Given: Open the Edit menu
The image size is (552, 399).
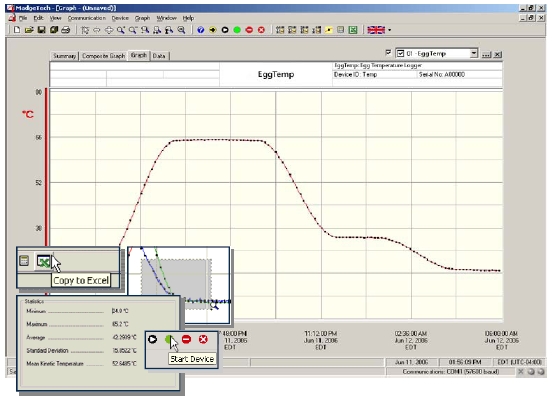Looking at the screenshot, I should click(38, 18).
